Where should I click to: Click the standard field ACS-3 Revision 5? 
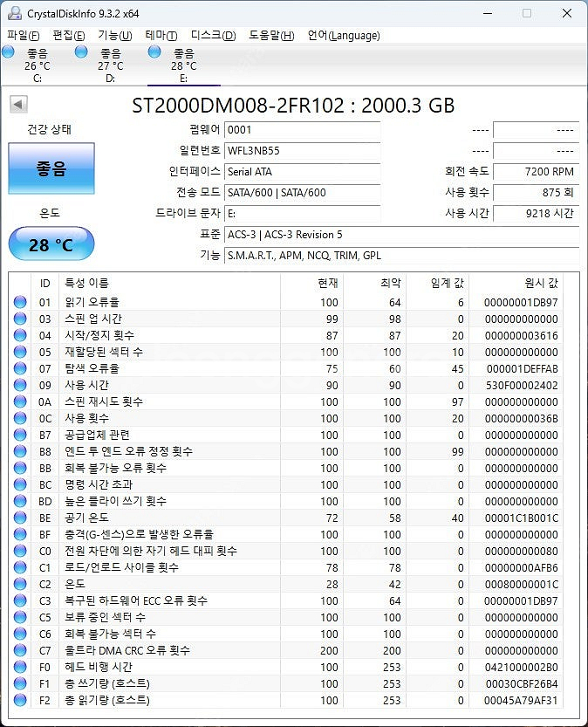(x=401, y=235)
